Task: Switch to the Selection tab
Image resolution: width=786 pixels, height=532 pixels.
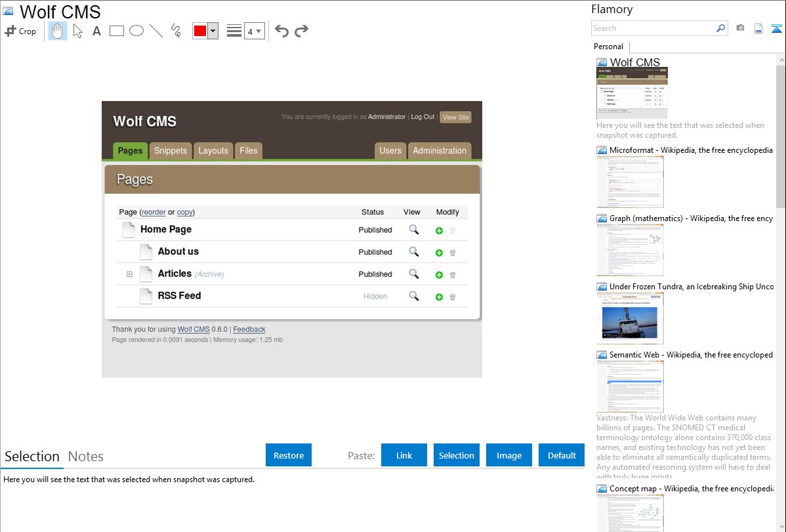Action: 32,457
